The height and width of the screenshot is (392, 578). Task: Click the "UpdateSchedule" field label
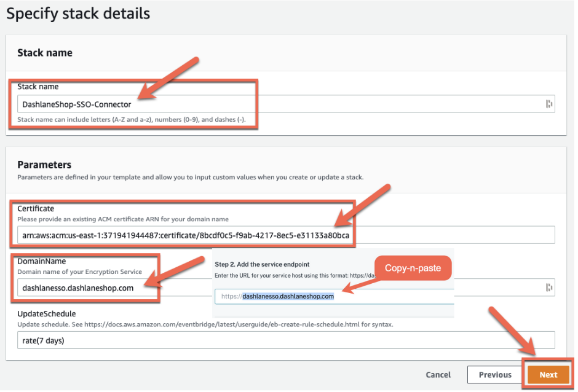coord(47,314)
